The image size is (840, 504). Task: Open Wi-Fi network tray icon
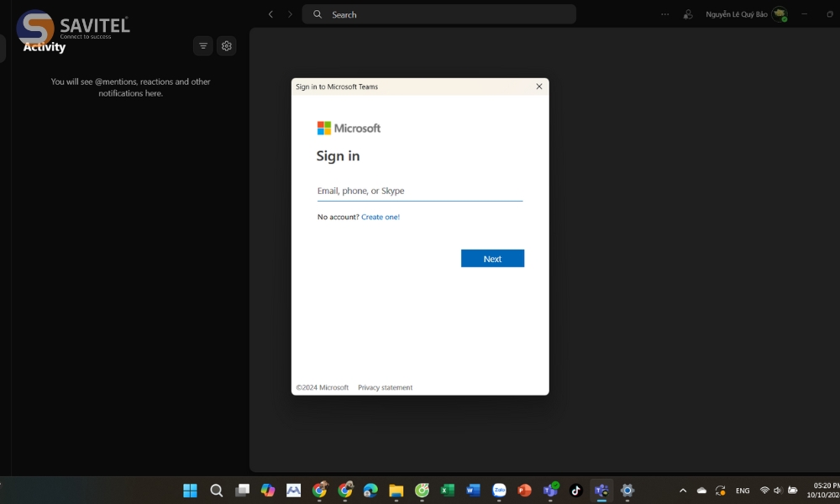point(764,490)
